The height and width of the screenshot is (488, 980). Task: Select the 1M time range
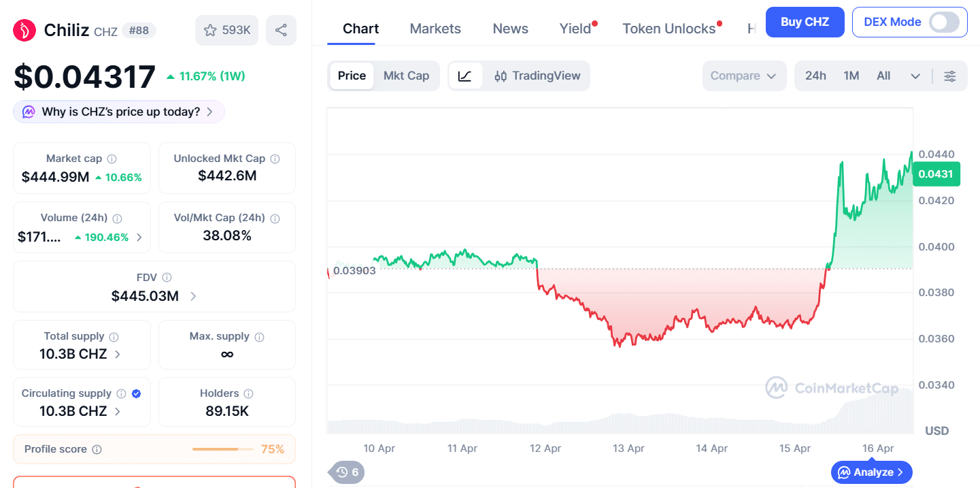(x=851, y=76)
